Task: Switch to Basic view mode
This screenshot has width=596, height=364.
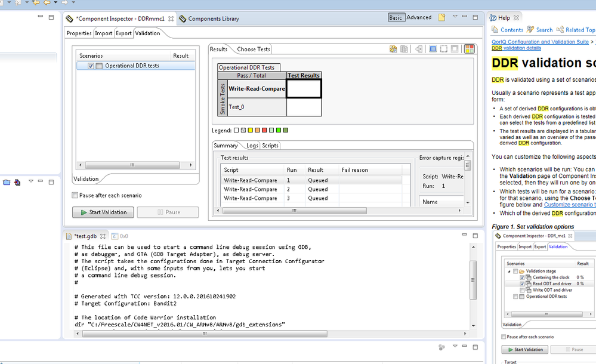Action: pyautogui.click(x=396, y=17)
